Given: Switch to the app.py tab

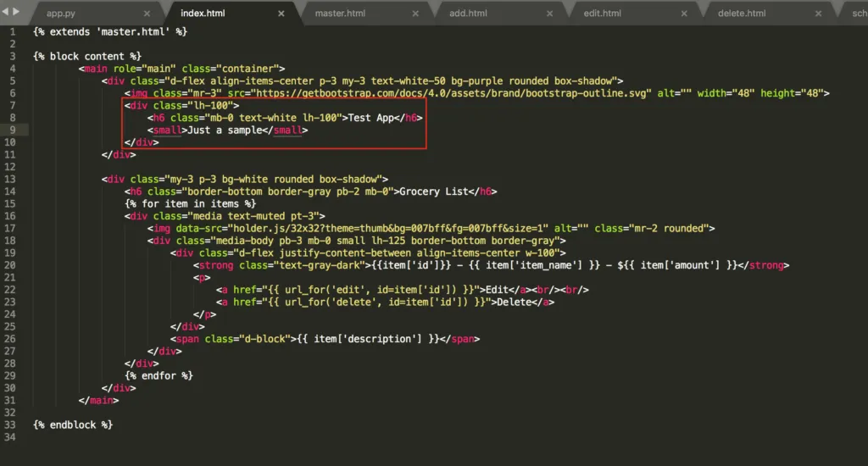Looking at the screenshot, I should pyautogui.click(x=61, y=14).
